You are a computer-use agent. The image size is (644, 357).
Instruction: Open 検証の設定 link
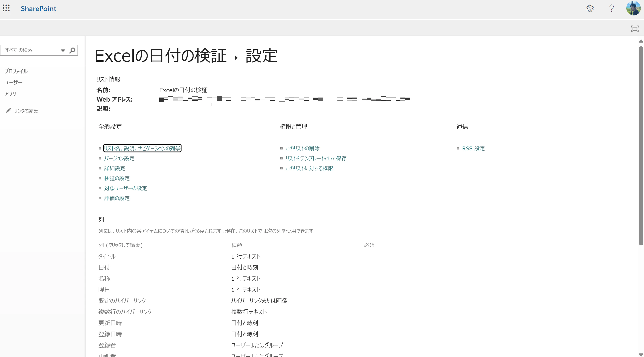[116, 178]
